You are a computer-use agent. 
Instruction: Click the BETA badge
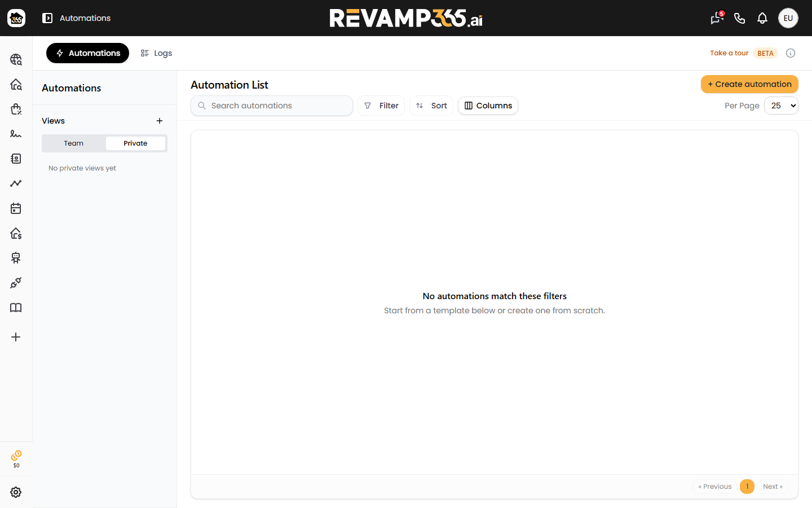[x=765, y=53]
